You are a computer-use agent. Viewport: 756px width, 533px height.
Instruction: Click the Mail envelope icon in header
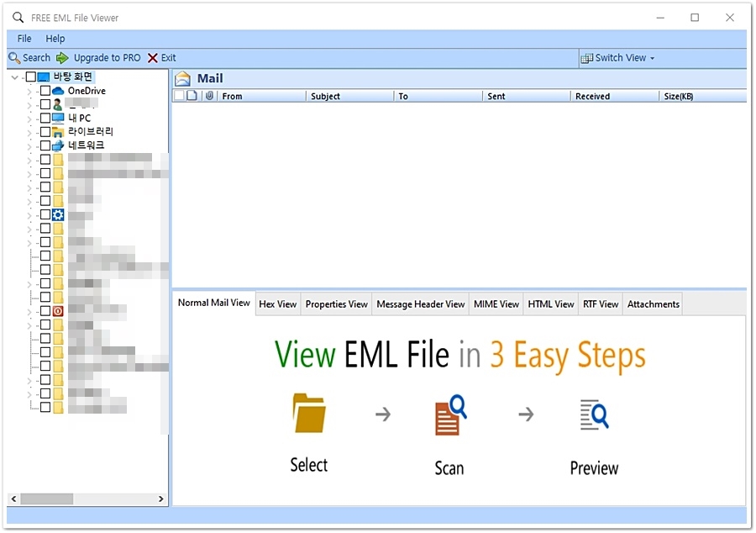coord(183,79)
